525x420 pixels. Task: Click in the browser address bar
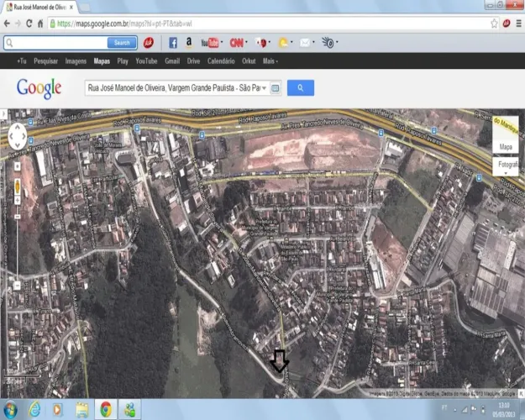271,24
